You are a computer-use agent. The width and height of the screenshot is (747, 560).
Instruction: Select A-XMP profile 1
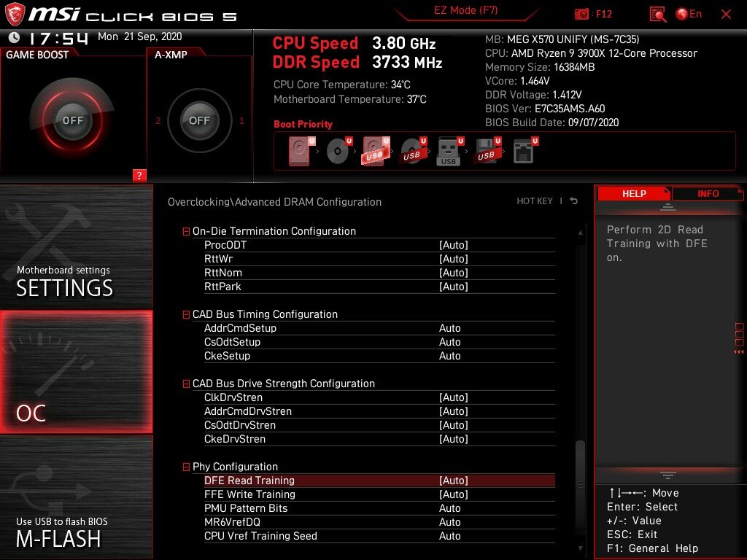pos(241,121)
